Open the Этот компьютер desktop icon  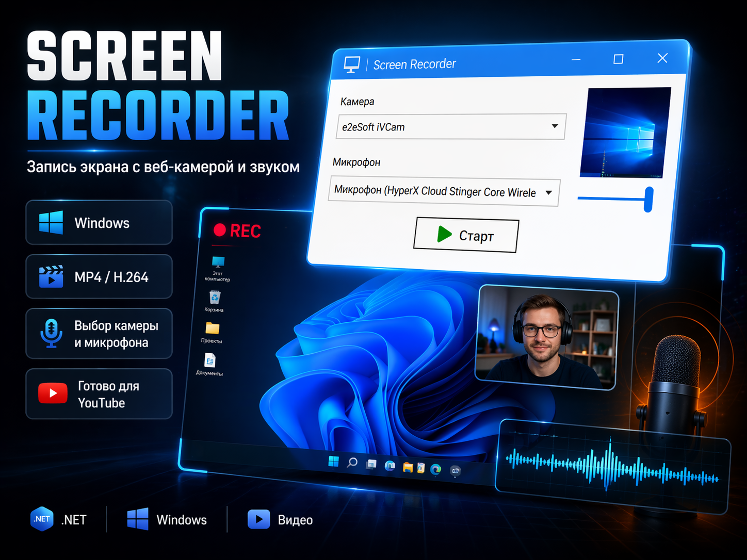pos(218,263)
